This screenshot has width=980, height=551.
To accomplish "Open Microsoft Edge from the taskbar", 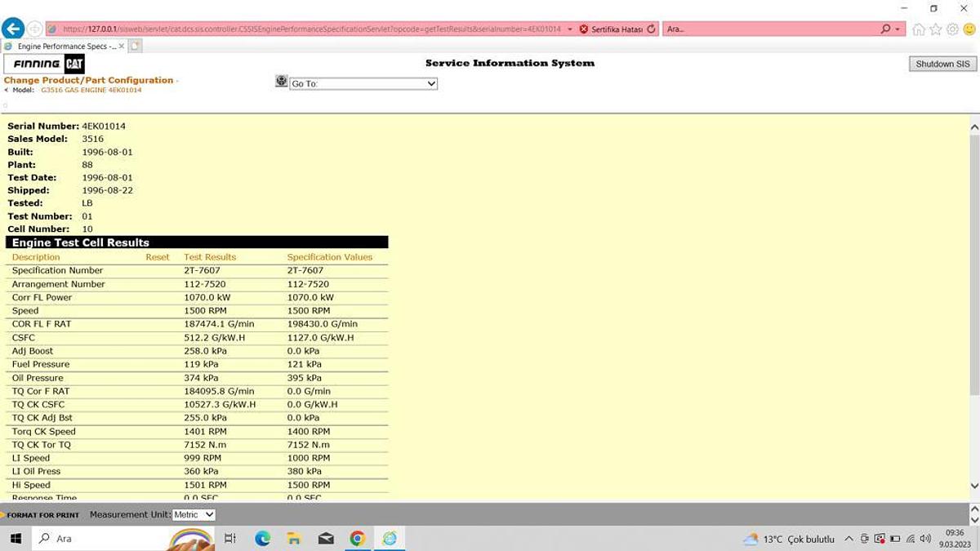I will (262, 539).
